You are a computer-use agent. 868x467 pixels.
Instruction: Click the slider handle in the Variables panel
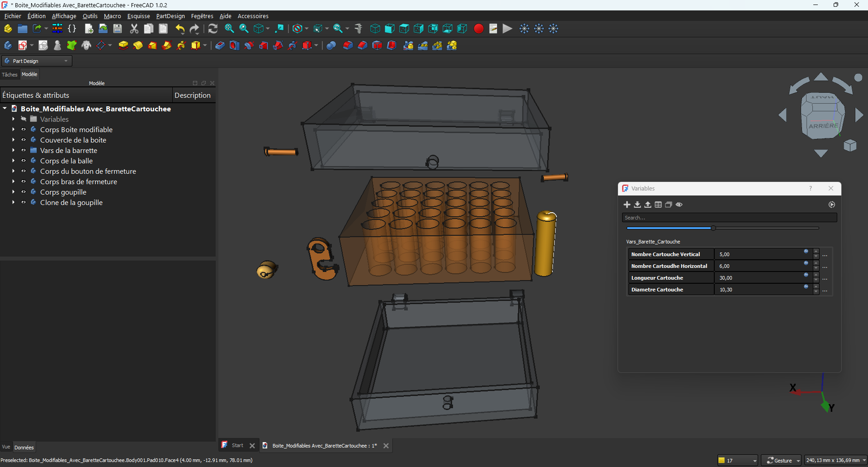pyautogui.click(x=713, y=228)
